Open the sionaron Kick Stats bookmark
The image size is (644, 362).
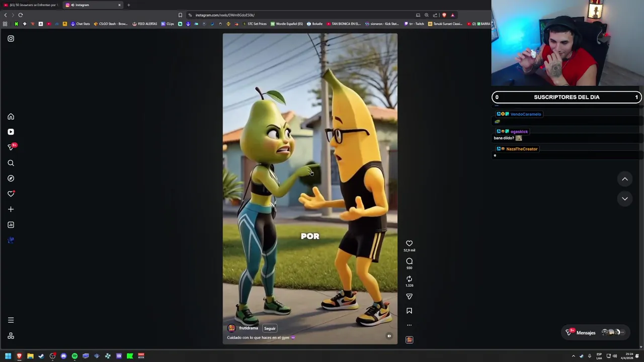pyautogui.click(x=382, y=24)
